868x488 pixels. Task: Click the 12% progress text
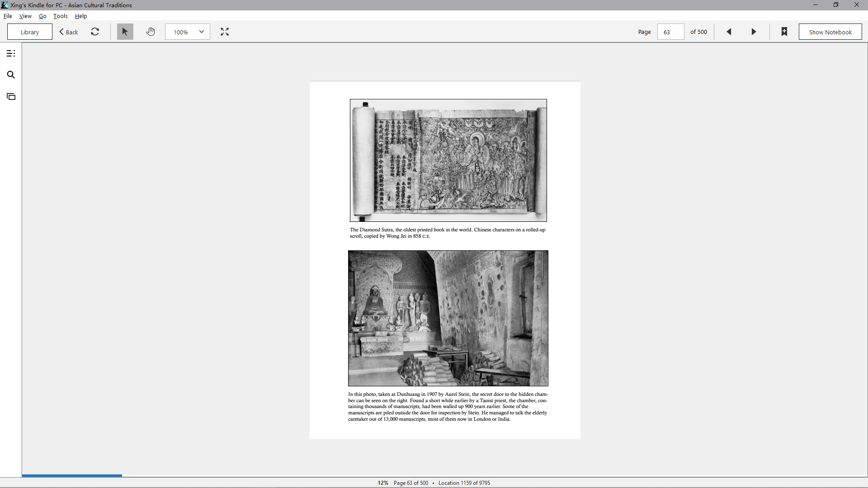[x=383, y=483]
